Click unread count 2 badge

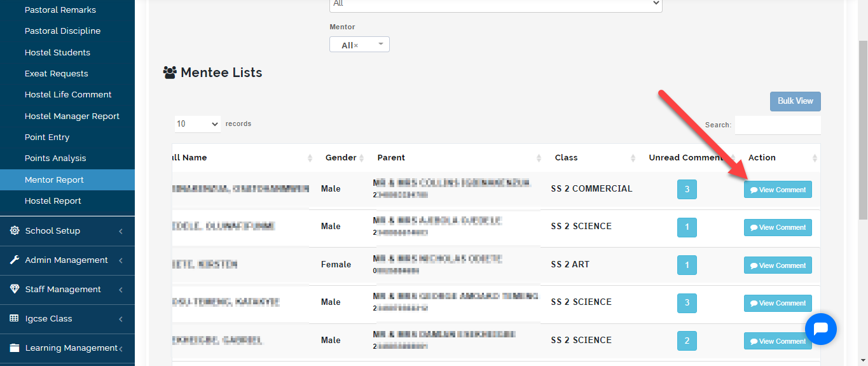[687, 341]
